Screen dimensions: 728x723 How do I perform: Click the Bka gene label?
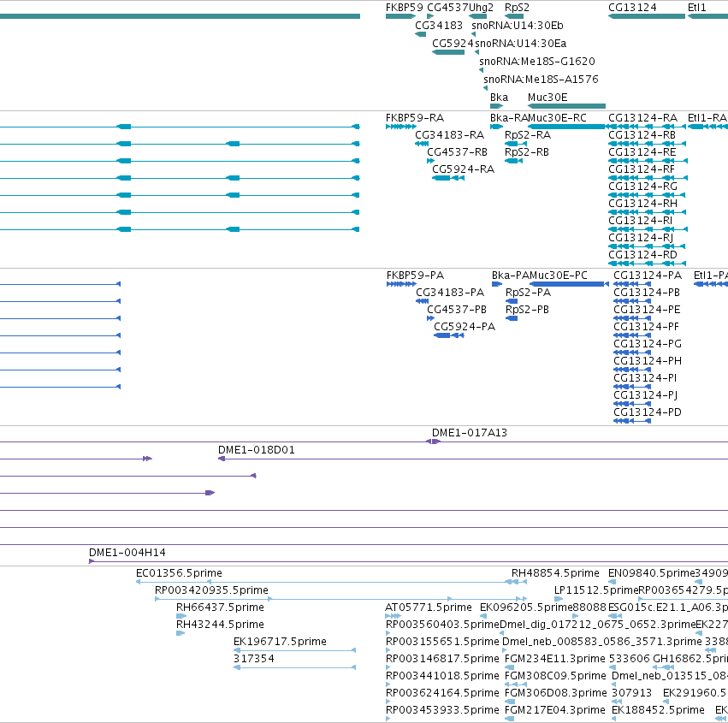pos(499,97)
